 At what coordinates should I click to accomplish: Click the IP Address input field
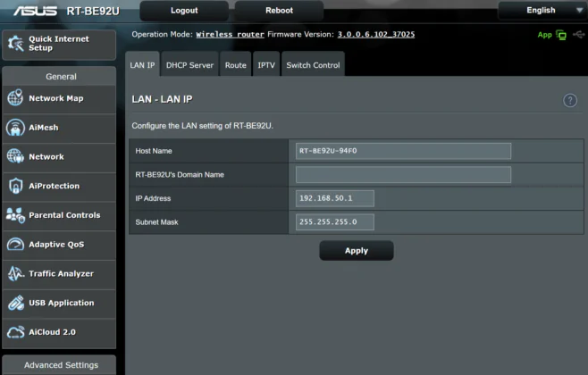coord(334,198)
